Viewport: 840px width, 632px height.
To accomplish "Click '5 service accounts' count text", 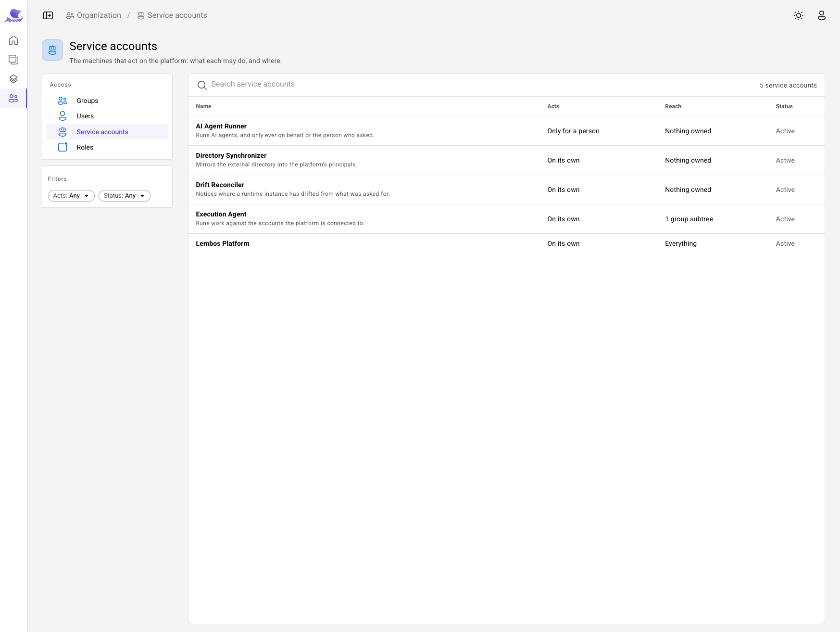I will tap(788, 85).
